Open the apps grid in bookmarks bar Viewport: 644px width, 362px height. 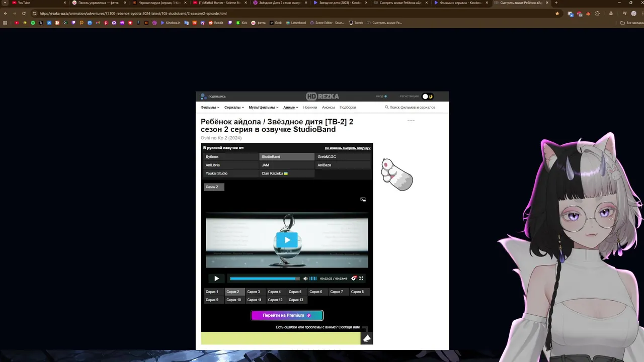tap(6, 23)
